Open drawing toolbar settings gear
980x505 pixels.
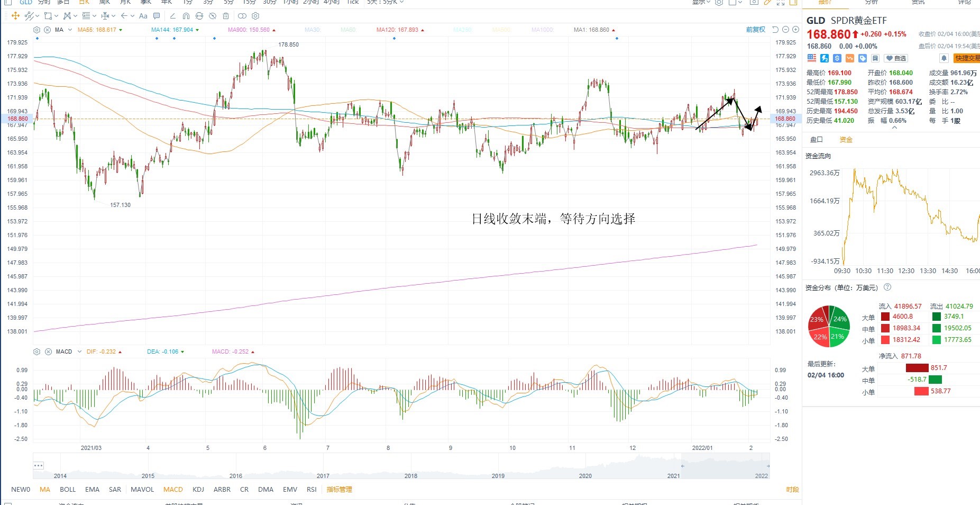[x=255, y=16]
